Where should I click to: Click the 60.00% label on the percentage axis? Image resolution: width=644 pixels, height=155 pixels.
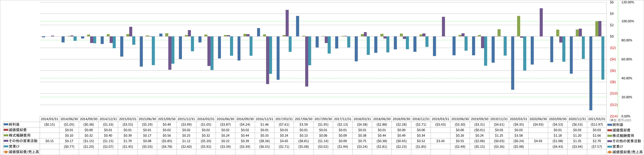627,59
